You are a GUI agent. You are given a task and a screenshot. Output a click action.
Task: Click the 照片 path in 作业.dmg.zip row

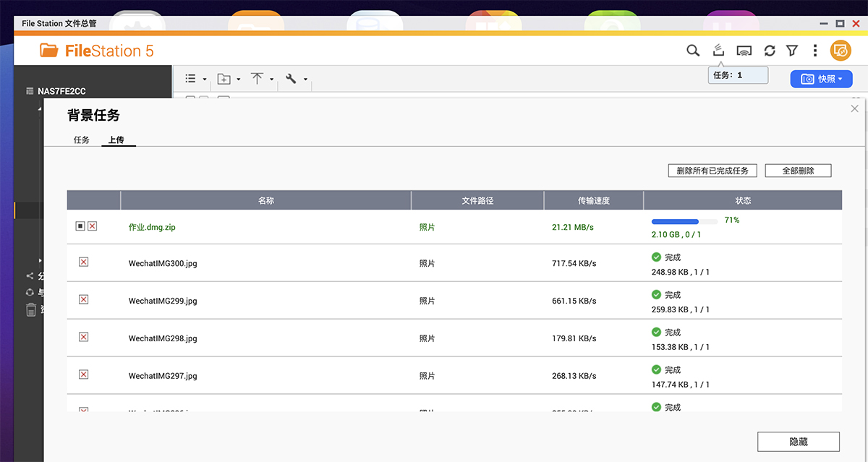(427, 227)
